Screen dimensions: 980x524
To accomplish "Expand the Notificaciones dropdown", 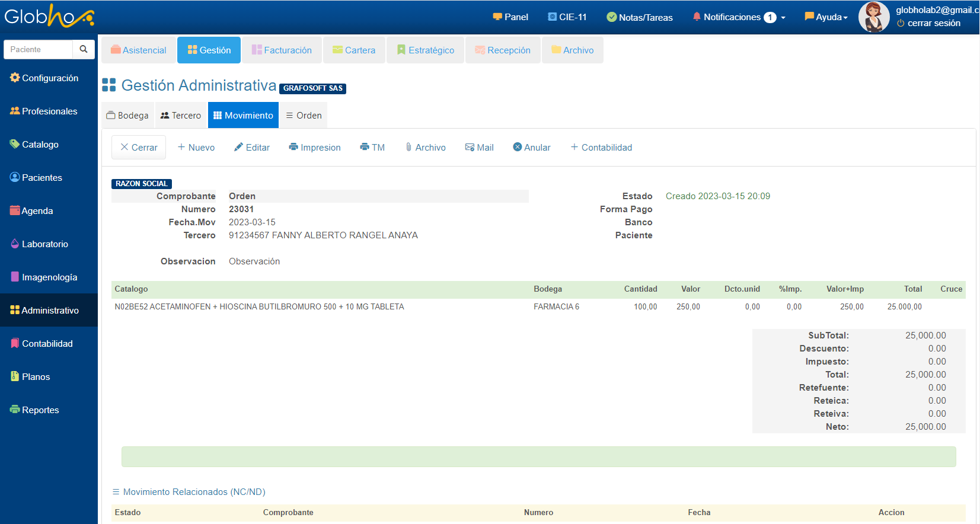I will coord(739,17).
